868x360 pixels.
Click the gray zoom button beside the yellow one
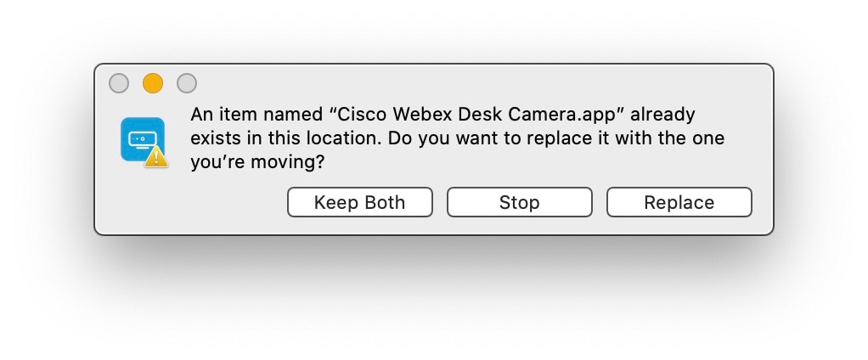click(x=187, y=83)
